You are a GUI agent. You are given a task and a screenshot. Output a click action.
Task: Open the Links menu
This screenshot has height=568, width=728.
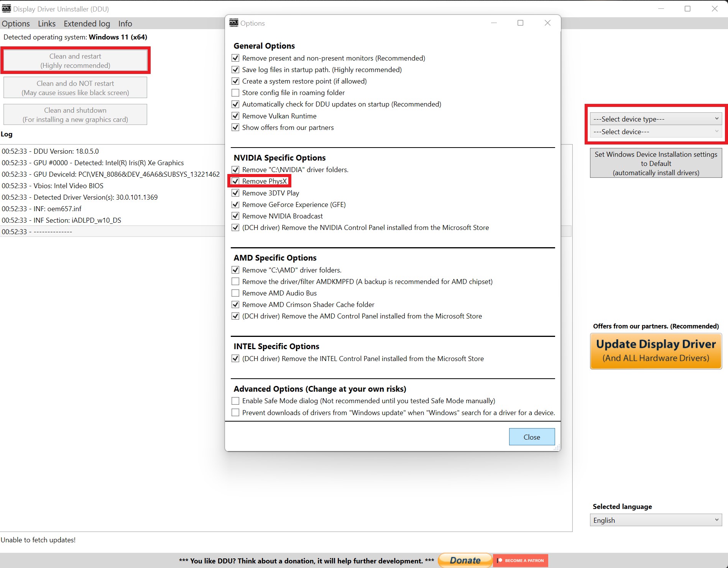pos(47,24)
